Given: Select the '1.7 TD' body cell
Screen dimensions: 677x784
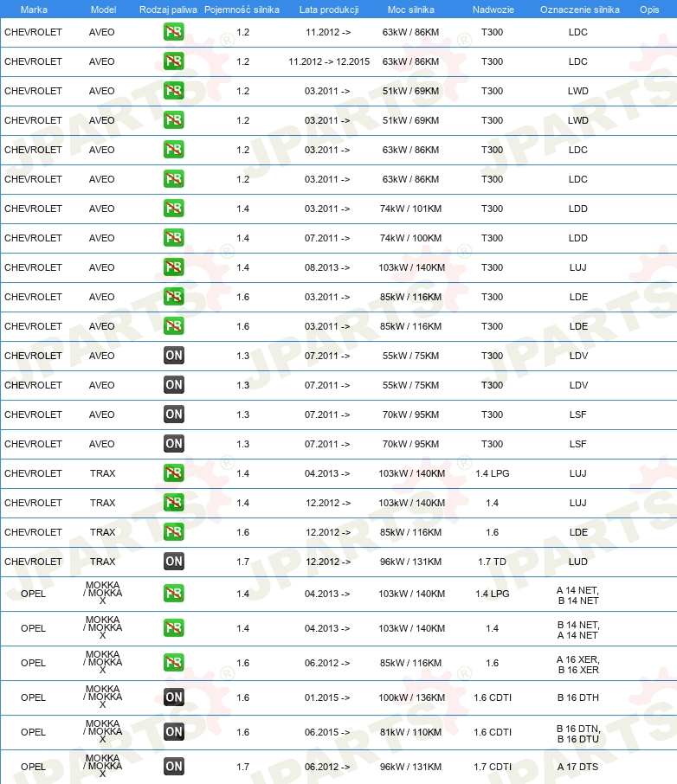Looking at the screenshot, I should pyautogui.click(x=492, y=562).
